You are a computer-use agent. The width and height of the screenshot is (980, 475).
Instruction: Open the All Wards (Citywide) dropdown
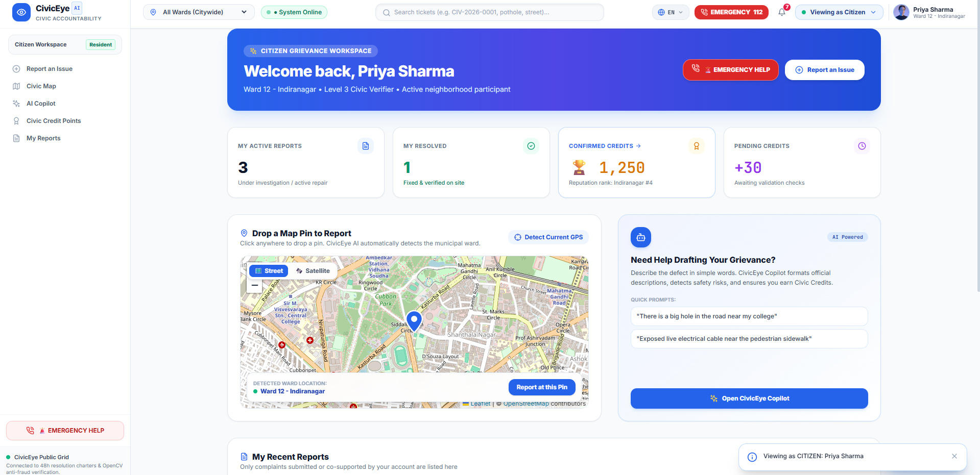coord(199,12)
